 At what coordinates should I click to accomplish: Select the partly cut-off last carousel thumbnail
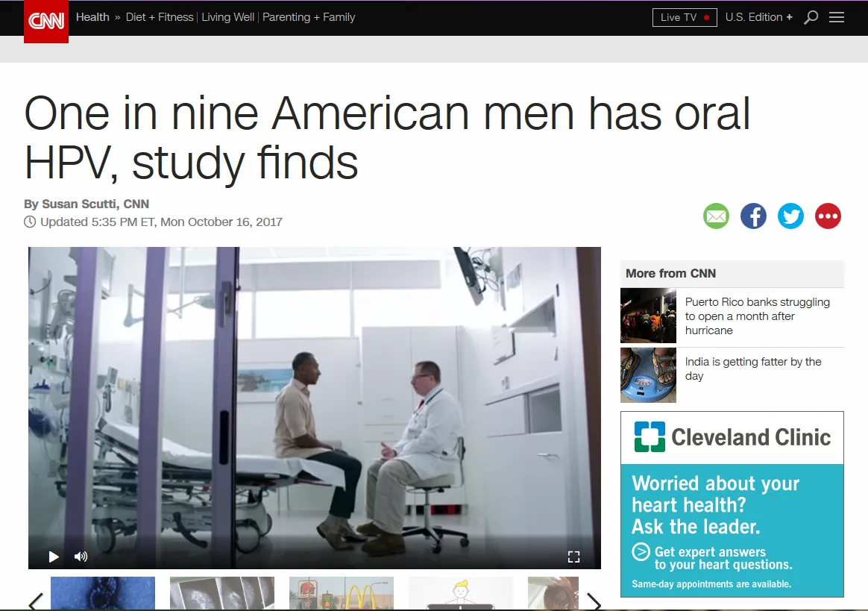pos(553,593)
